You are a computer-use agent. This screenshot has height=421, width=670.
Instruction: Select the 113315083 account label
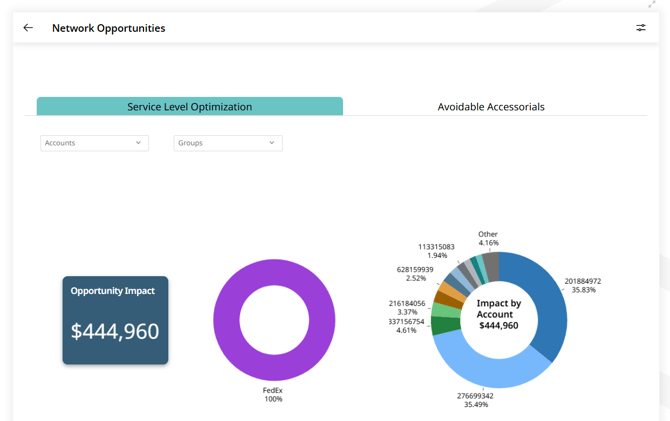[x=437, y=250]
